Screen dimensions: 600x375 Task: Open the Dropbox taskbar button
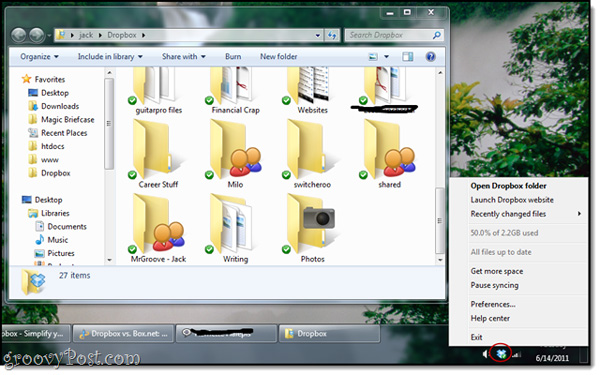pos(329,334)
